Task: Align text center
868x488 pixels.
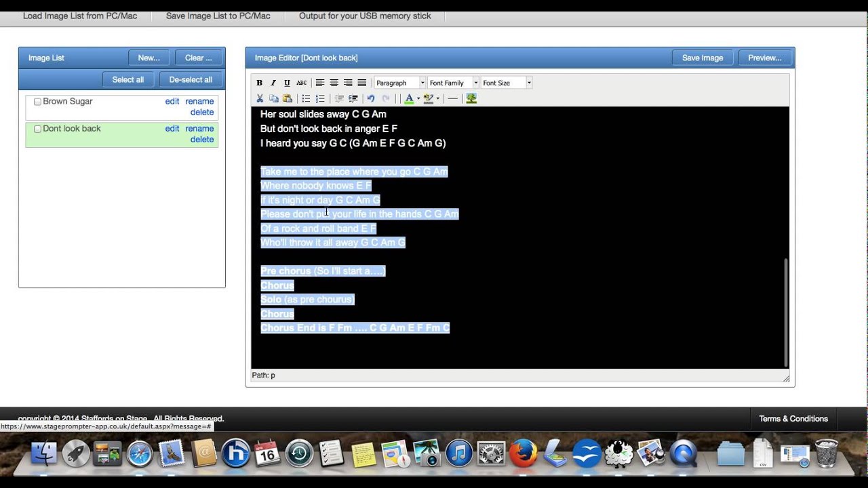Action: point(334,83)
